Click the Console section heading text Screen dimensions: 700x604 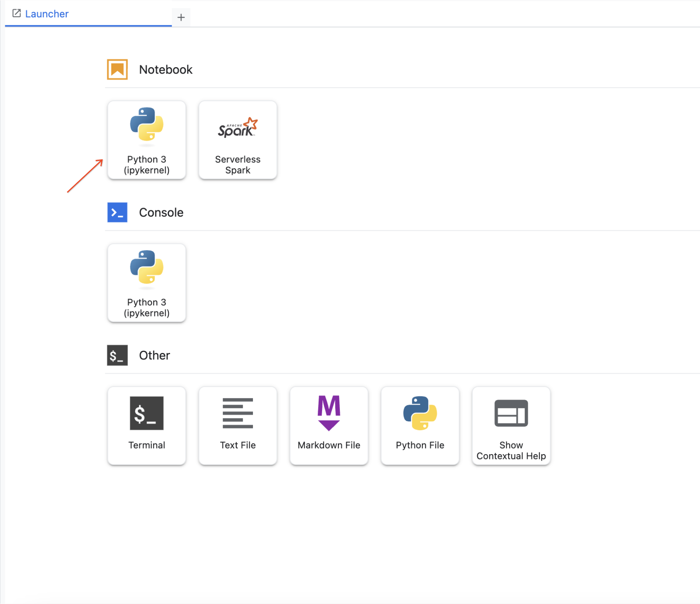coord(161,213)
